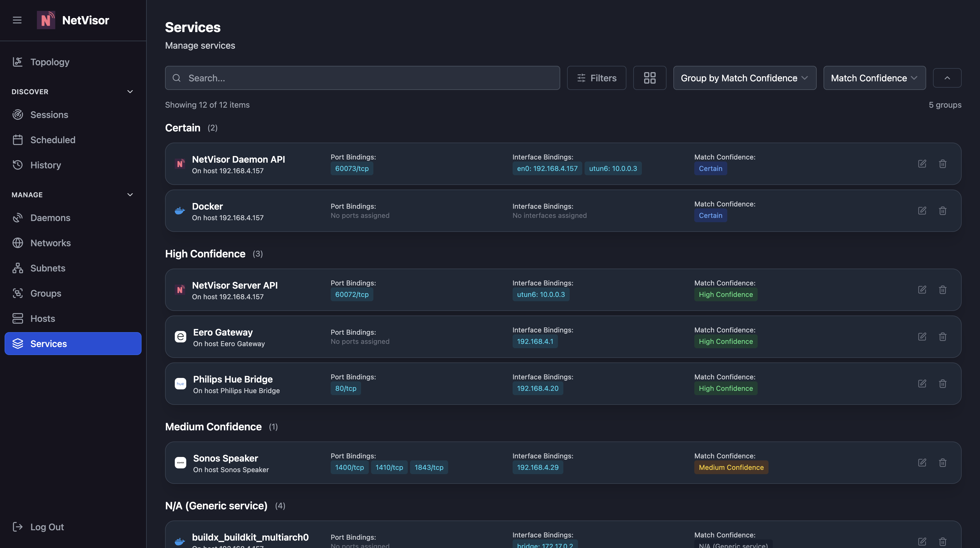980x548 pixels.
Task: Edit Eero Gateway service
Action: coord(922,337)
